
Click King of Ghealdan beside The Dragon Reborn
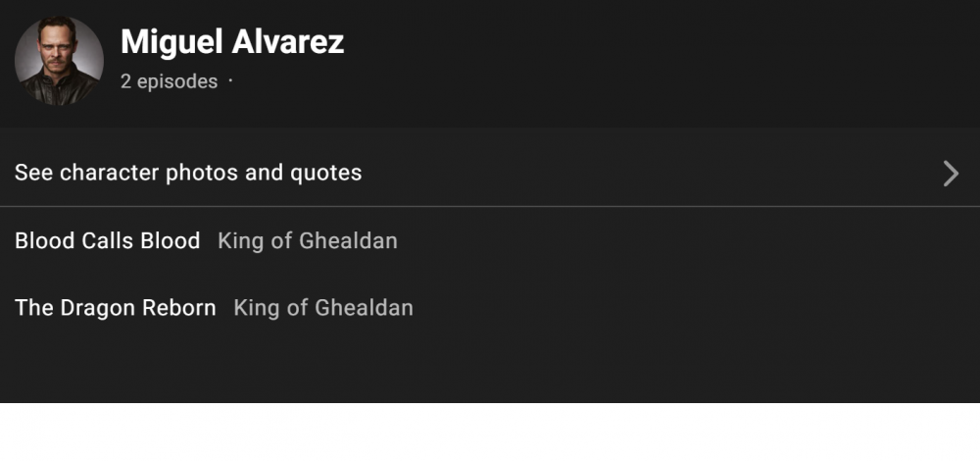(x=323, y=307)
